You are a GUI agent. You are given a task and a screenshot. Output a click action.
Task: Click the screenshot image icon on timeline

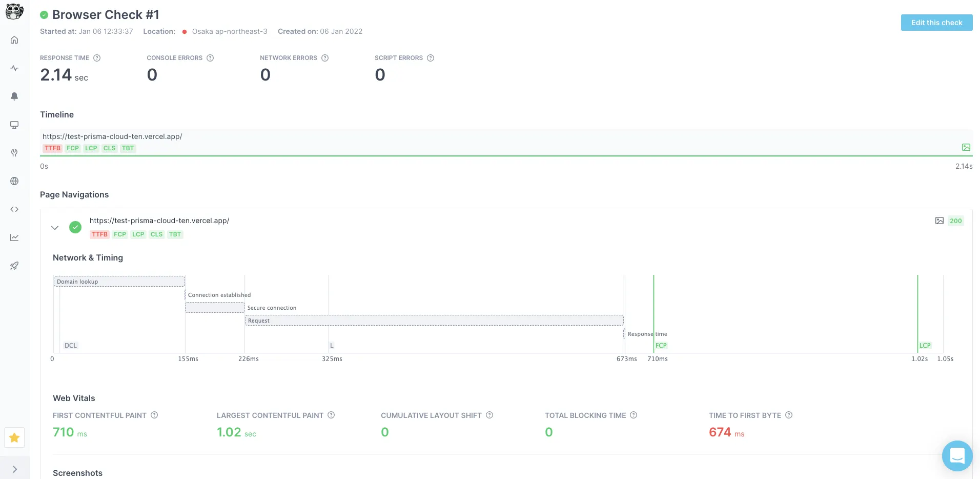pos(966,147)
